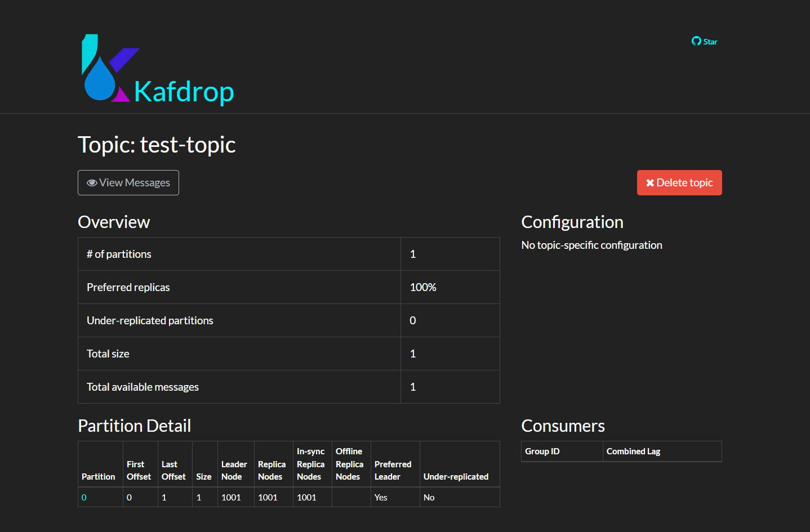
Task: Click the Kafdrop logo icon
Action: [110, 68]
